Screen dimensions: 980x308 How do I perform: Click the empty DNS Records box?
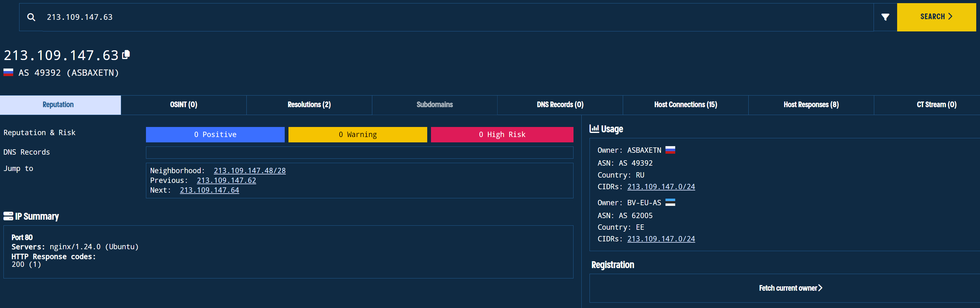pyautogui.click(x=359, y=153)
